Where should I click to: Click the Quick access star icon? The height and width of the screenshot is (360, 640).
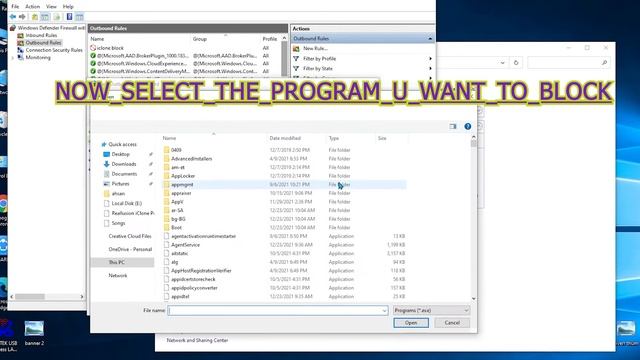pos(104,144)
